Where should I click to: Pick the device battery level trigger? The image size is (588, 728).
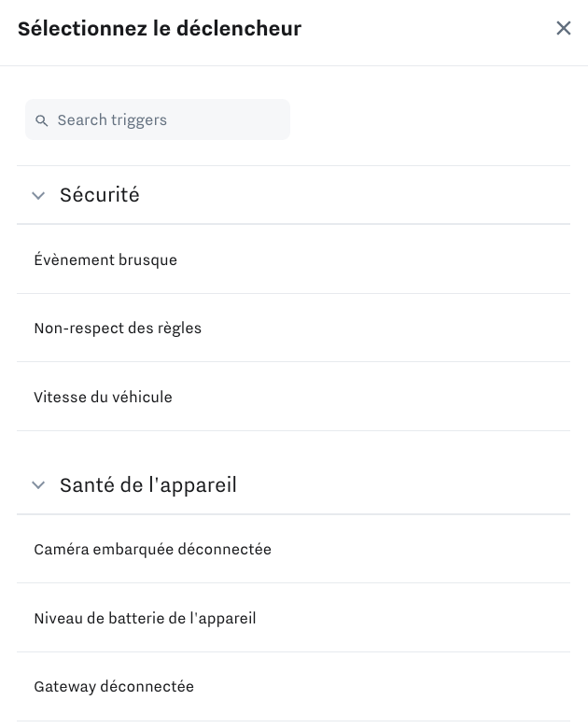[145, 619]
